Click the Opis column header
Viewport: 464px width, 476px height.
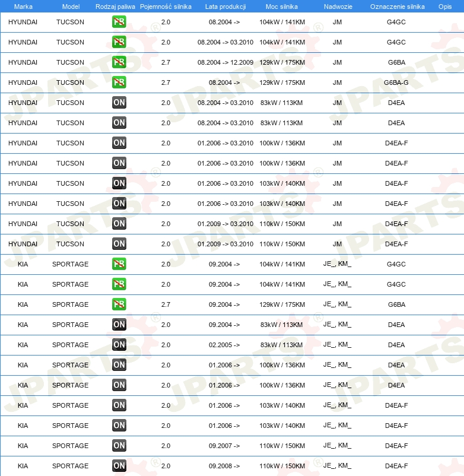coord(445,7)
